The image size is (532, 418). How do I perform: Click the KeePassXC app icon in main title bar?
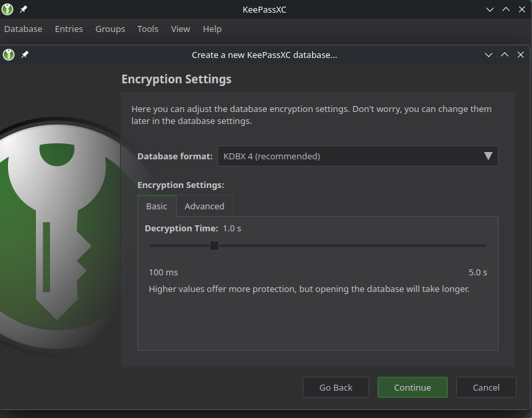(7, 9)
